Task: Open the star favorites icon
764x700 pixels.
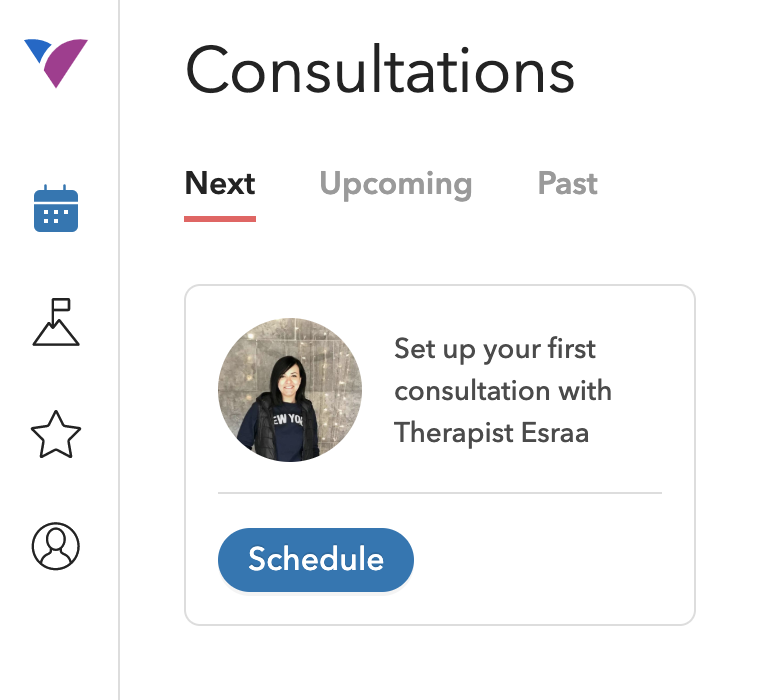Action: pyautogui.click(x=56, y=435)
